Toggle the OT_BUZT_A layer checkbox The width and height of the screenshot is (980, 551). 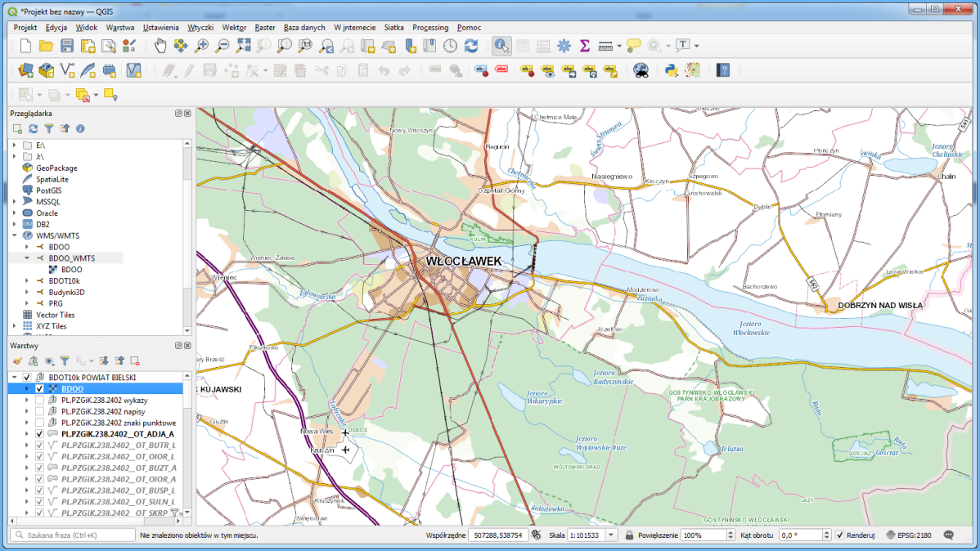(39, 468)
